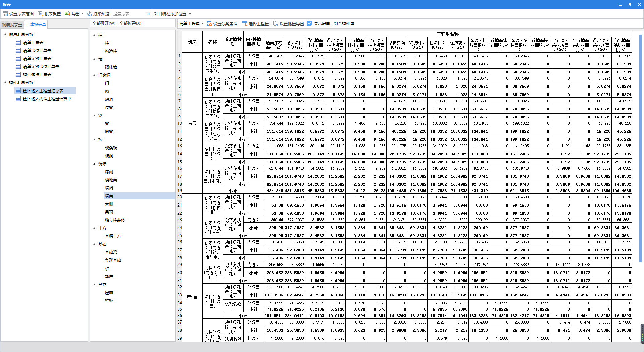The image size is (644, 352).
Task: Click the 工程量名称 header
Action: click(x=448, y=34)
